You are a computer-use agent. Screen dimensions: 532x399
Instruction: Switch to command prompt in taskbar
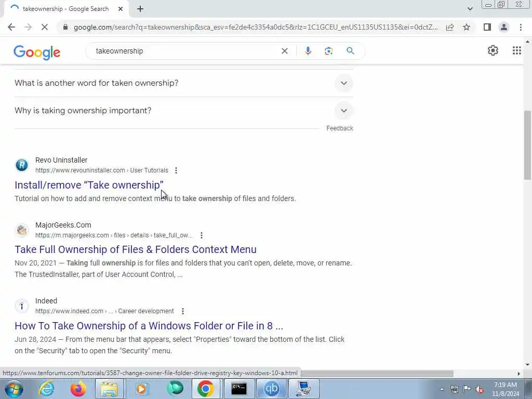(239, 389)
